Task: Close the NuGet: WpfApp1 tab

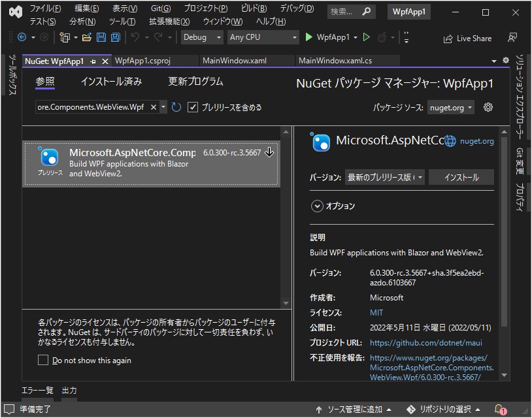Action: (105, 61)
